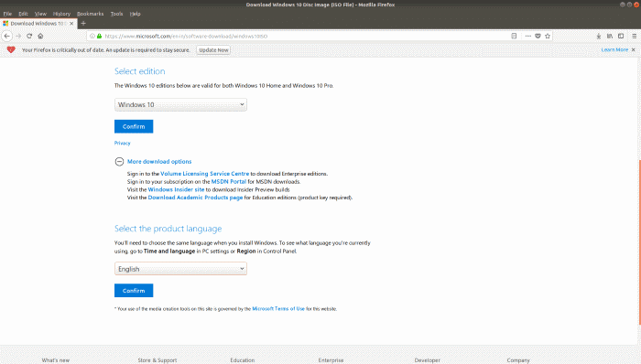Screen dimensions: 641x364
Task: Click the What's new footer heading
Action: 56,360
